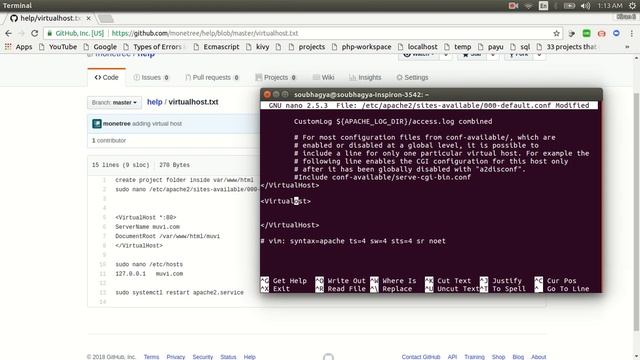This screenshot has width=640, height=360.
Task: Click the 1 contributor text
Action: [109, 140]
